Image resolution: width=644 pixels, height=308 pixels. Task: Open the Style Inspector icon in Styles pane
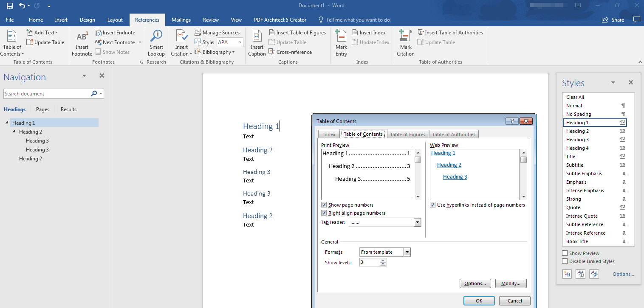click(581, 274)
